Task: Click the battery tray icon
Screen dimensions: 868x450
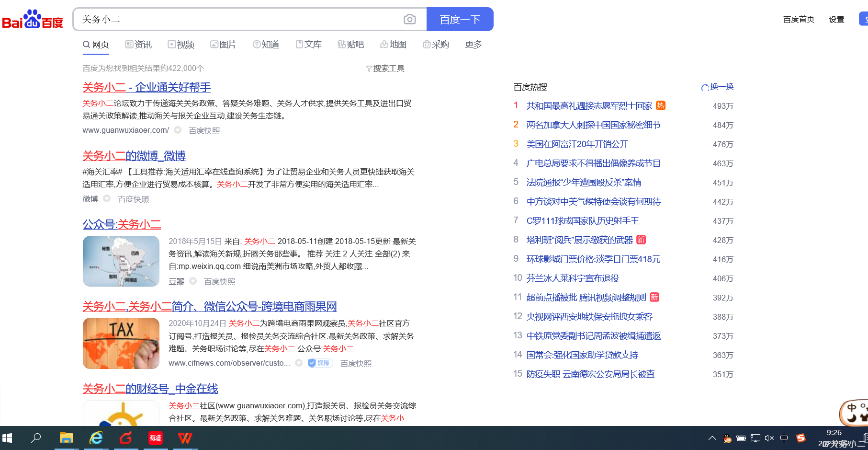Action: (x=741, y=438)
